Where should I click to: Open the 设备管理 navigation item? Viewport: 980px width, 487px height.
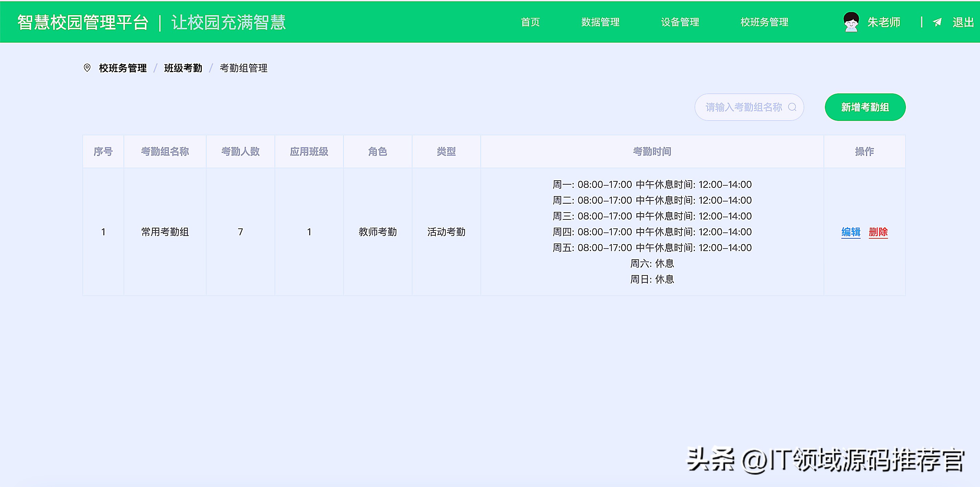(680, 22)
